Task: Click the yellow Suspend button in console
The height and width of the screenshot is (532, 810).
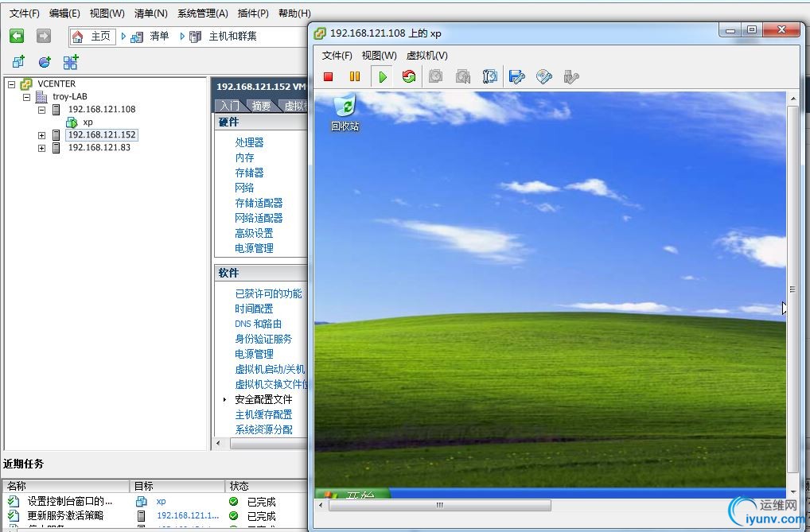Action: pyautogui.click(x=354, y=77)
